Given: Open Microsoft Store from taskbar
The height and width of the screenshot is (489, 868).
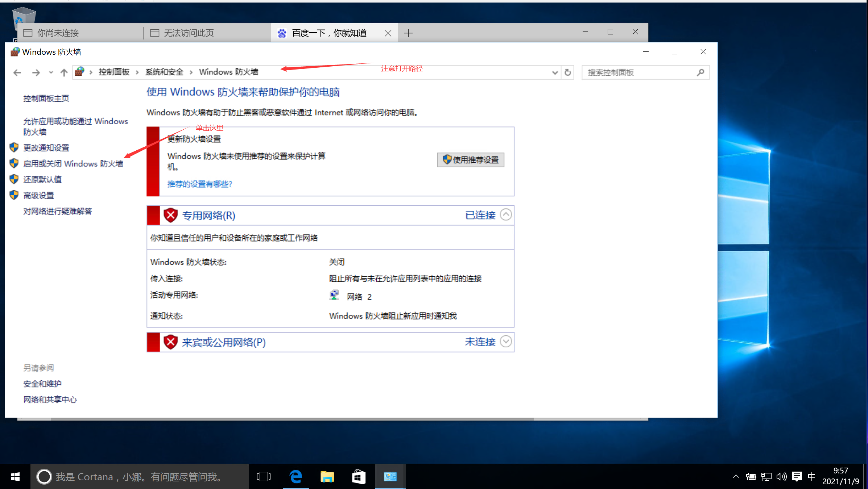Looking at the screenshot, I should tap(359, 477).
